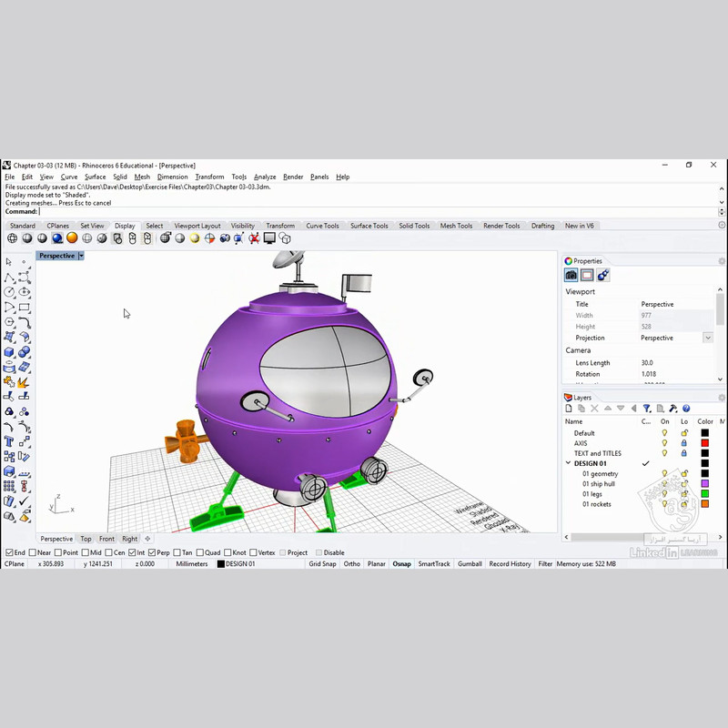Unlock the TEXT and TITLES layer
The height and width of the screenshot is (728, 728).
click(x=683, y=453)
